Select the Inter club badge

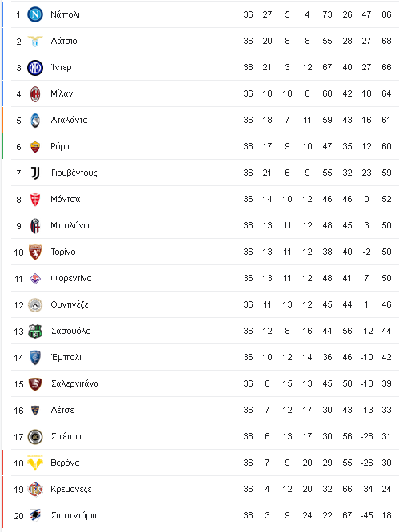[x=35, y=68]
